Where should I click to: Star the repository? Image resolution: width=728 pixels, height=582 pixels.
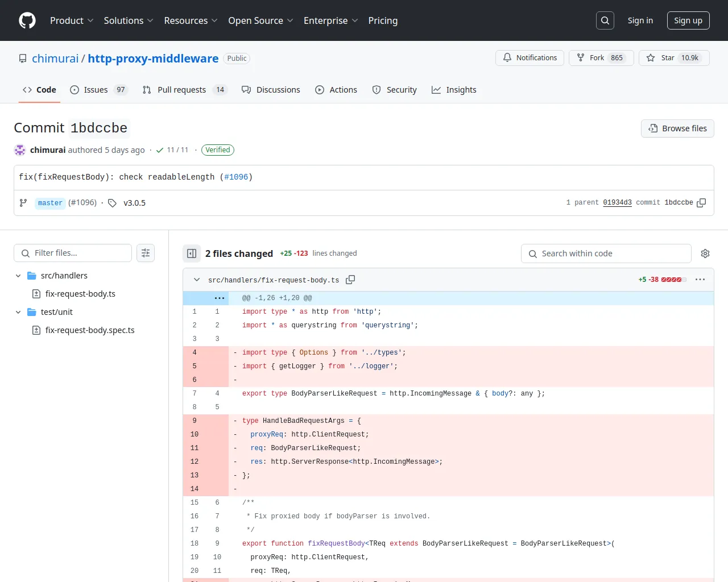[x=674, y=58]
